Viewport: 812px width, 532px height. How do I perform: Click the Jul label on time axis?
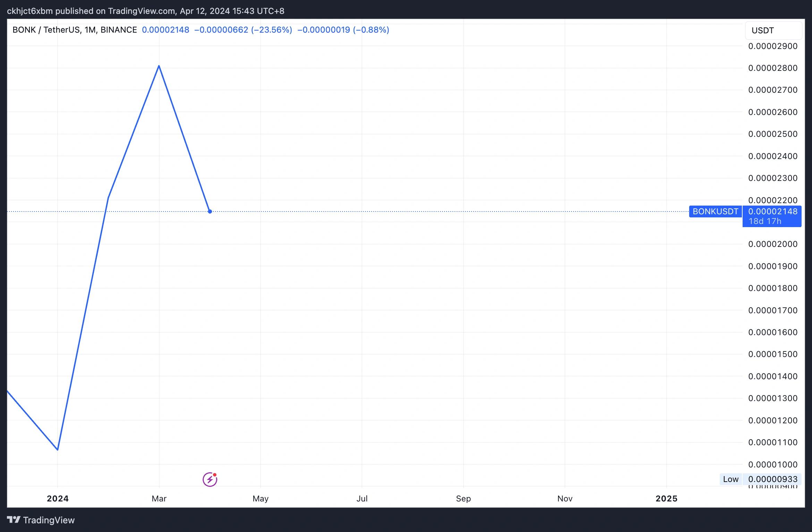coord(362,499)
